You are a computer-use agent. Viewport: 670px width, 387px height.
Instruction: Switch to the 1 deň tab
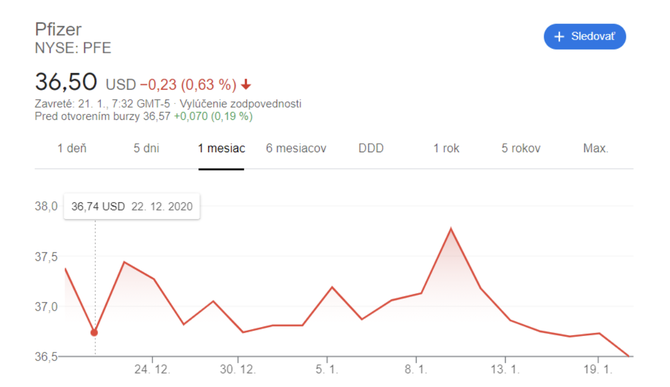72,149
